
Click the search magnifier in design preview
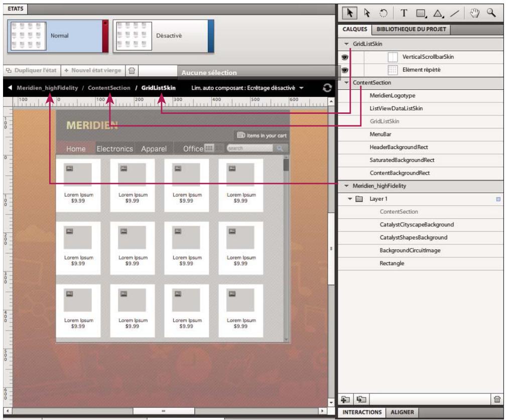[x=280, y=149]
